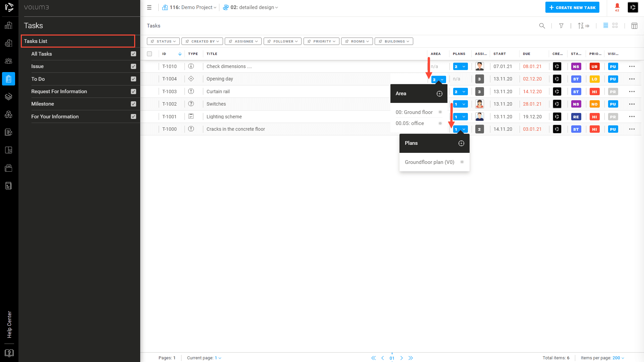
Task: Toggle the All Tasks checkbox
Action: 133,54
